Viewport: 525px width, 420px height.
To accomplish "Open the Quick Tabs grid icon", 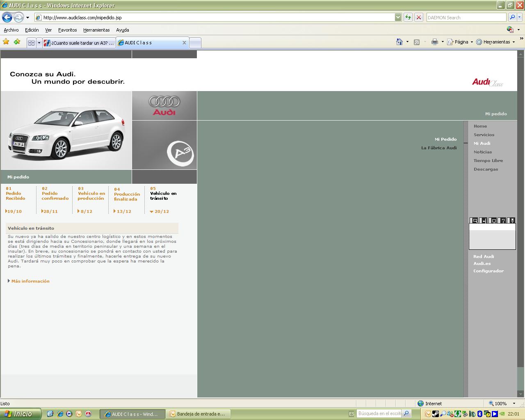I will pos(31,43).
